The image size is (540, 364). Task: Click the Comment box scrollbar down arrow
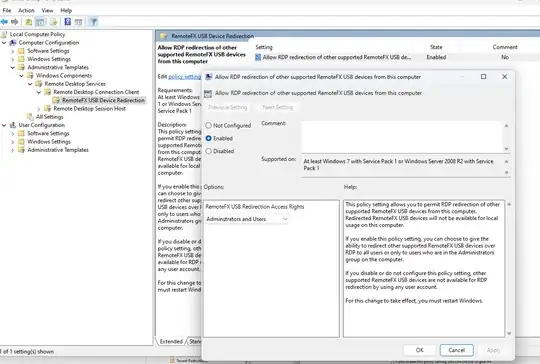pyautogui.click(x=506, y=149)
